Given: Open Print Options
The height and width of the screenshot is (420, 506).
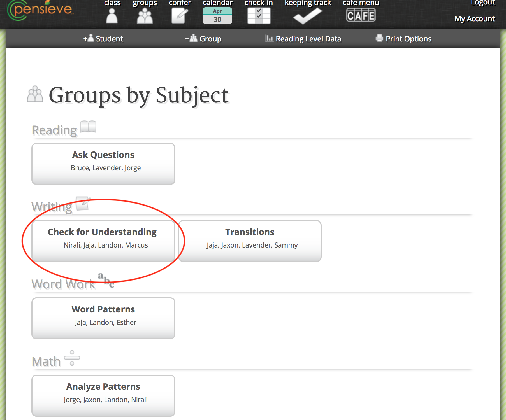Looking at the screenshot, I should [403, 39].
